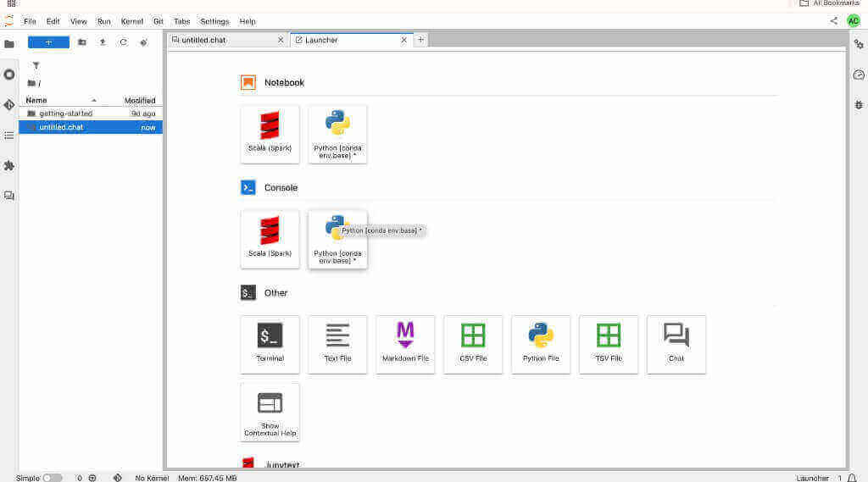Open the Kernel Usage right sidebar icon
Screen dimensions: 868x482
[x=859, y=75]
